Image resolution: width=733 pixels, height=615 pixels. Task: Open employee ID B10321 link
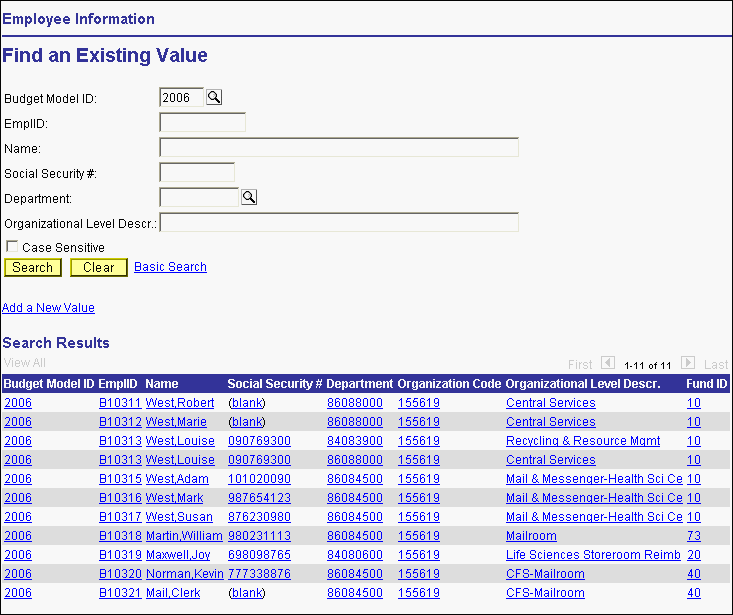coord(119,593)
